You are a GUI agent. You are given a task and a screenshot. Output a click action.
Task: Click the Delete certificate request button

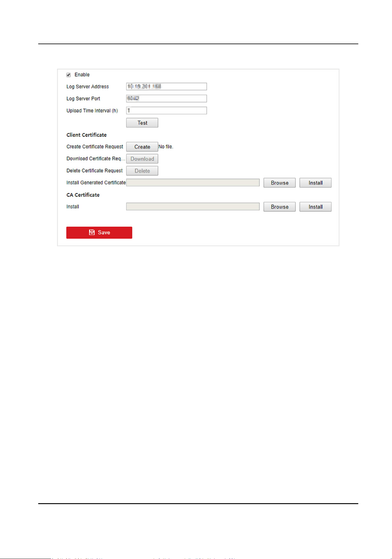click(142, 171)
